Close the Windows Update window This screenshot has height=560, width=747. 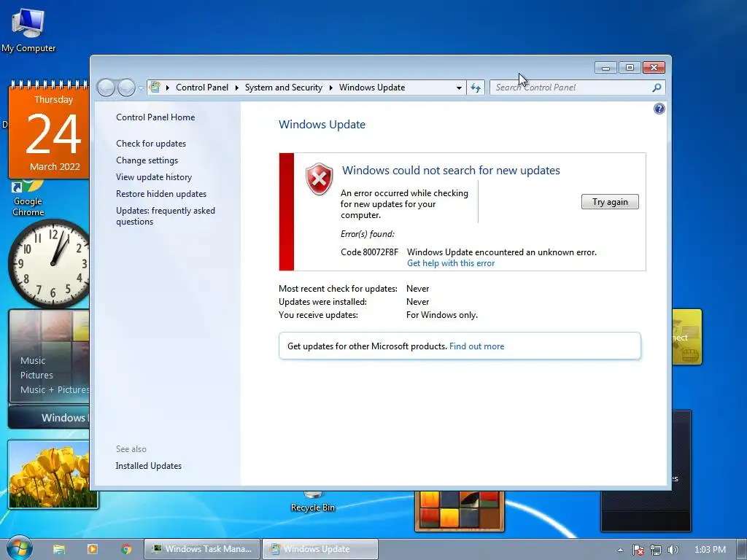point(654,68)
